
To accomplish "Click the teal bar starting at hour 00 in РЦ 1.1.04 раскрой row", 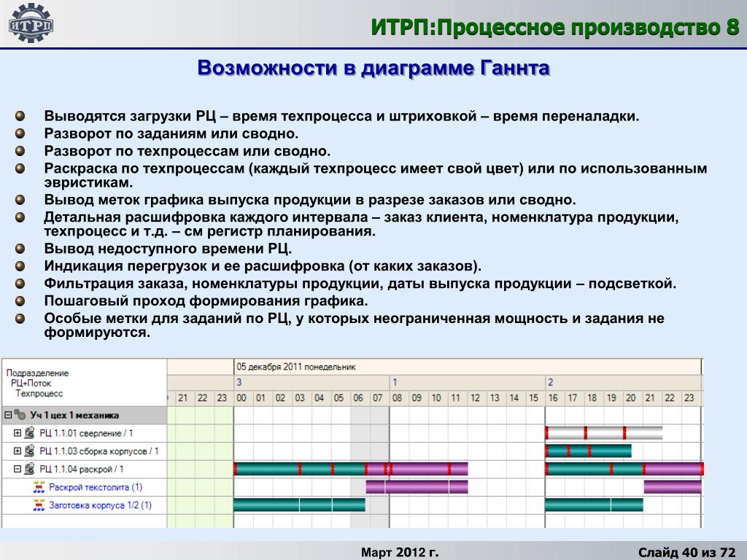I will [300, 469].
